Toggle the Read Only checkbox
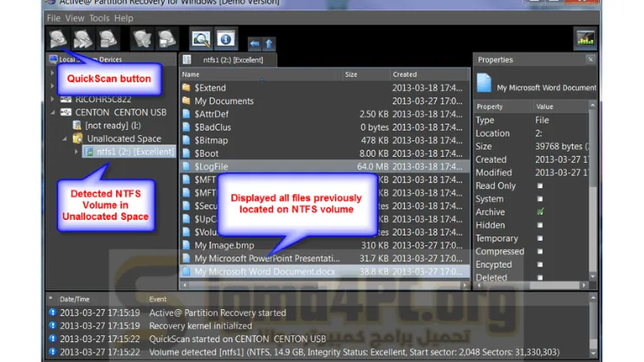 (540, 186)
